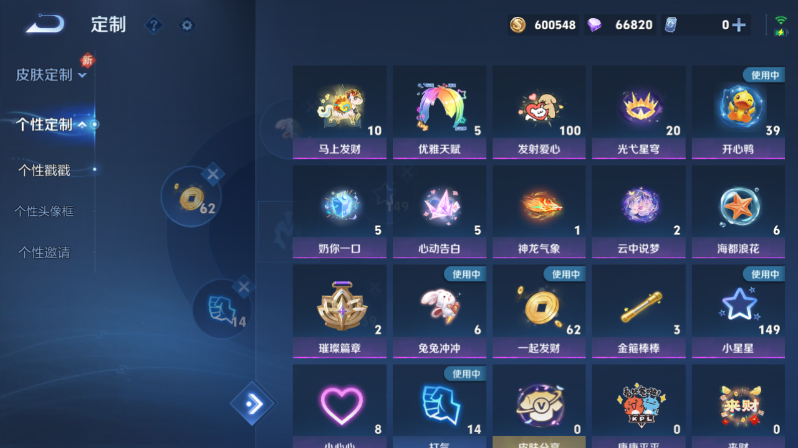Toggle the in-use 小星星 star effect

click(x=738, y=311)
